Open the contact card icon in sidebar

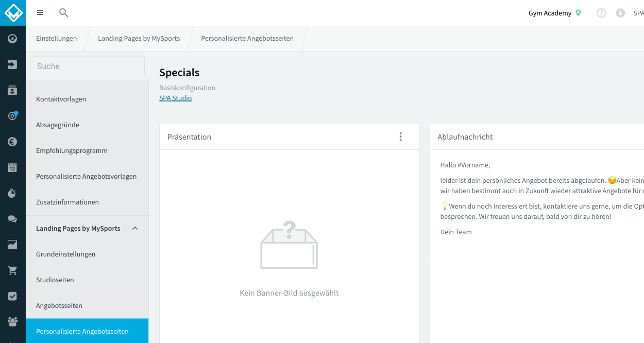(12, 90)
